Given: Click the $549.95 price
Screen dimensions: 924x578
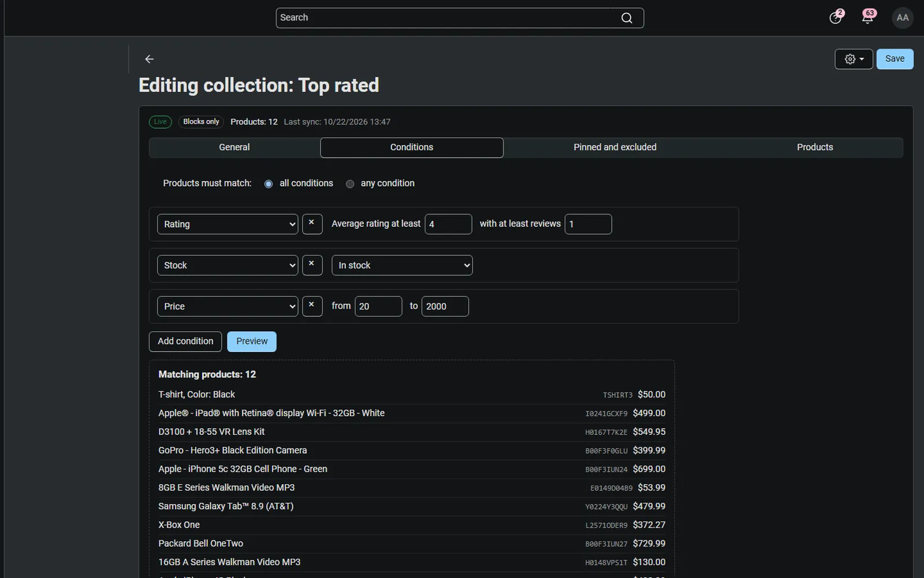Looking at the screenshot, I should (x=649, y=432).
